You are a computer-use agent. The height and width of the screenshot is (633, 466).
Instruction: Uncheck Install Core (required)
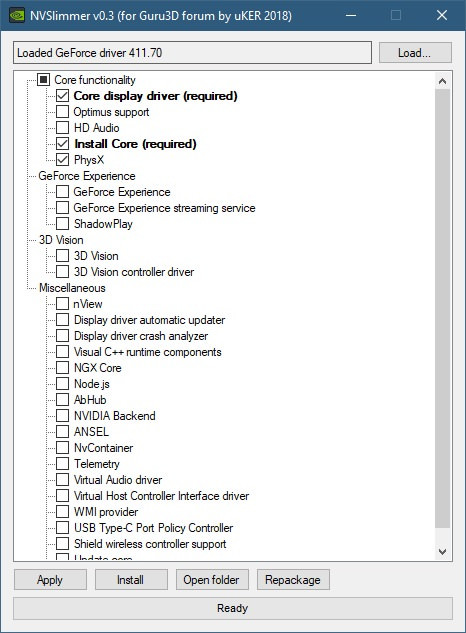(x=62, y=144)
